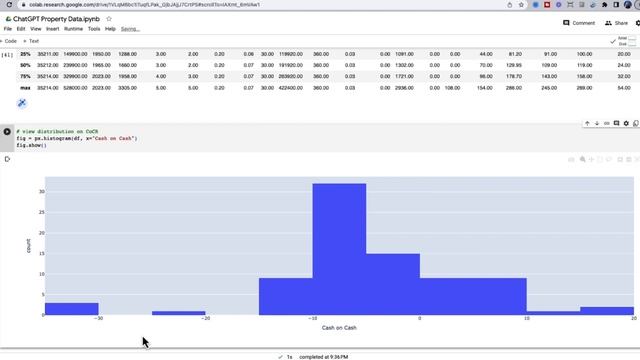The height and width of the screenshot is (360, 640).
Task: Clear the cell output icon
Action: (x=7, y=159)
